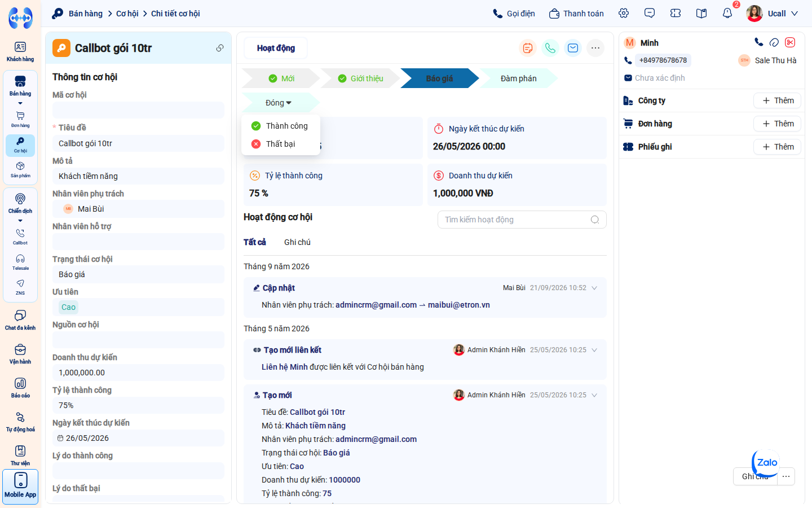
Task: Open Báo cáo in the sidebar
Action: [x=20, y=388]
